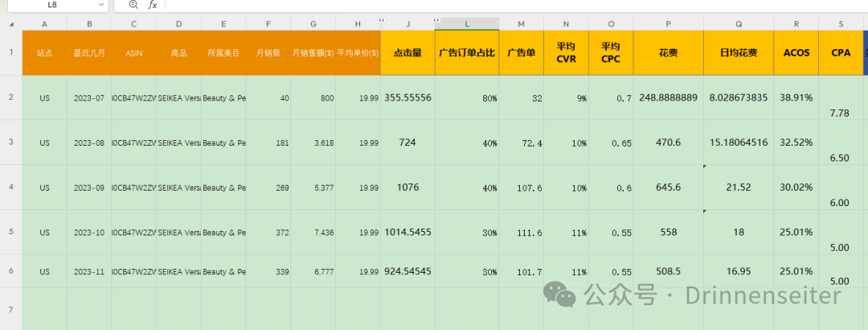Select column A header
Viewport: 868px width, 330px height.
[45, 24]
